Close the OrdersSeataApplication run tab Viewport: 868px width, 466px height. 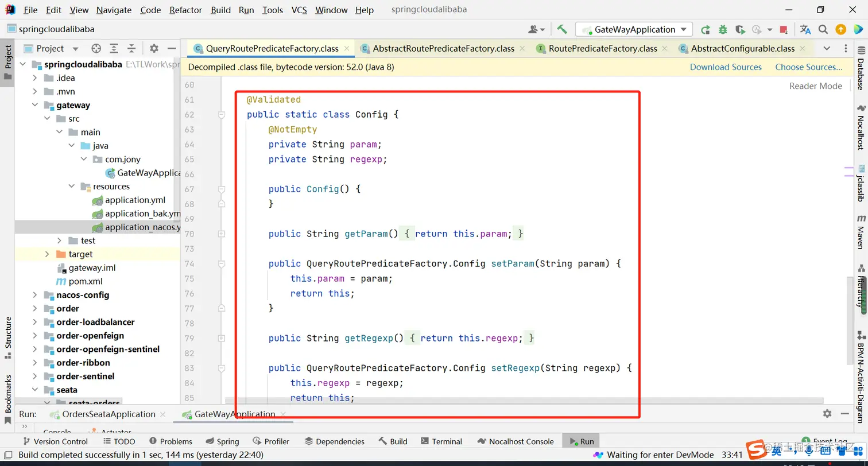pyautogui.click(x=163, y=414)
